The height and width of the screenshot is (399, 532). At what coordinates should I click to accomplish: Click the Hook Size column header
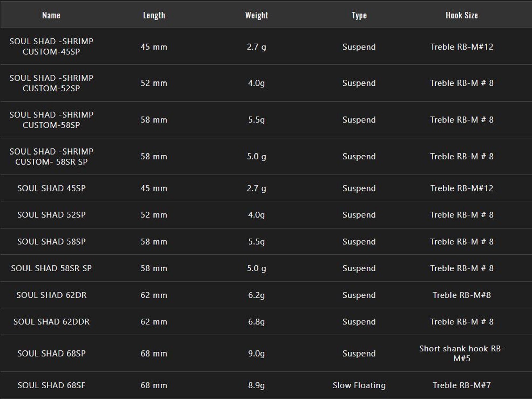(x=462, y=15)
